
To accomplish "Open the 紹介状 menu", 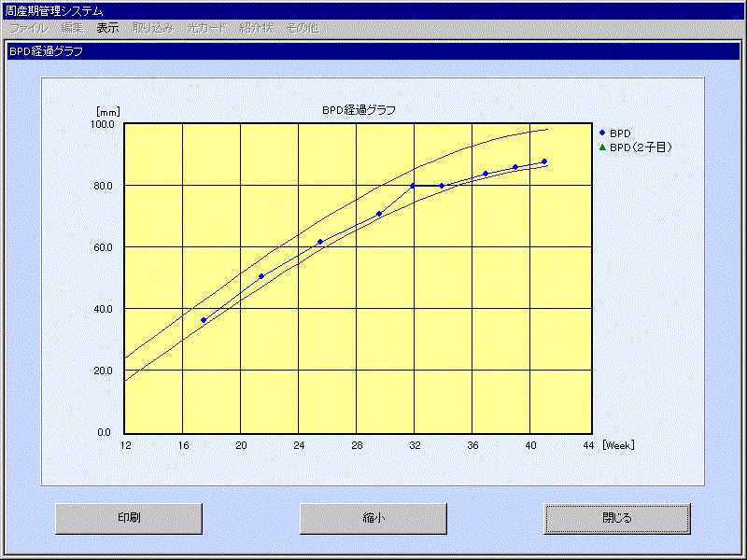I will pos(256,28).
